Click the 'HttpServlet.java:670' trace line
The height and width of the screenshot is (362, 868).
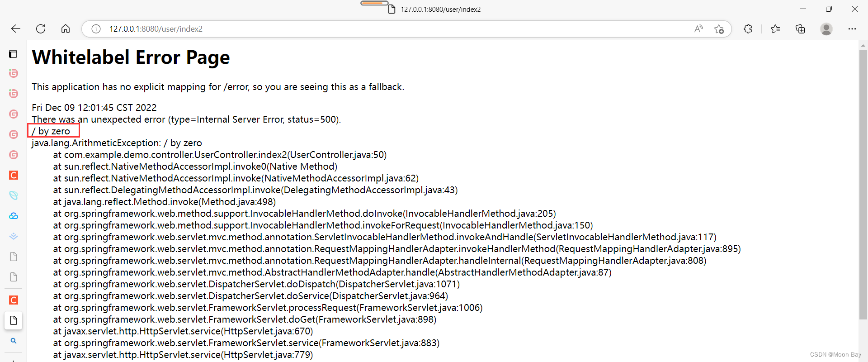coord(183,331)
